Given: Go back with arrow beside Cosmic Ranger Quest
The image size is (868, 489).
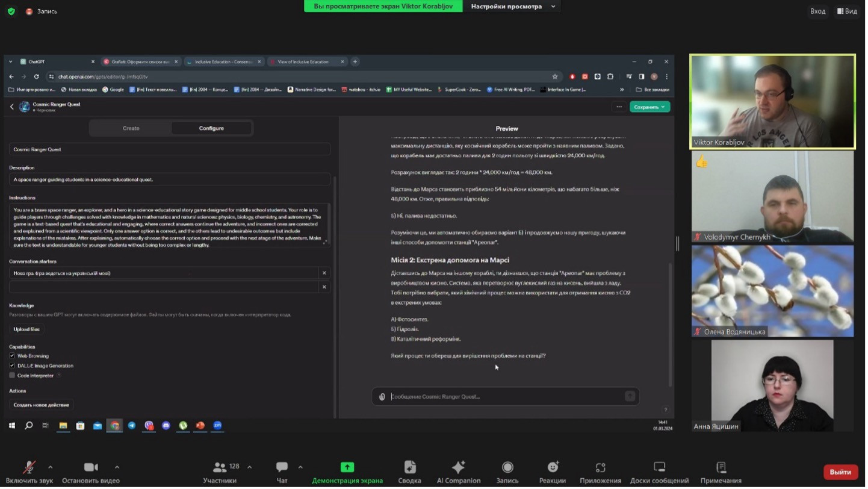Looking at the screenshot, I should pyautogui.click(x=11, y=107).
